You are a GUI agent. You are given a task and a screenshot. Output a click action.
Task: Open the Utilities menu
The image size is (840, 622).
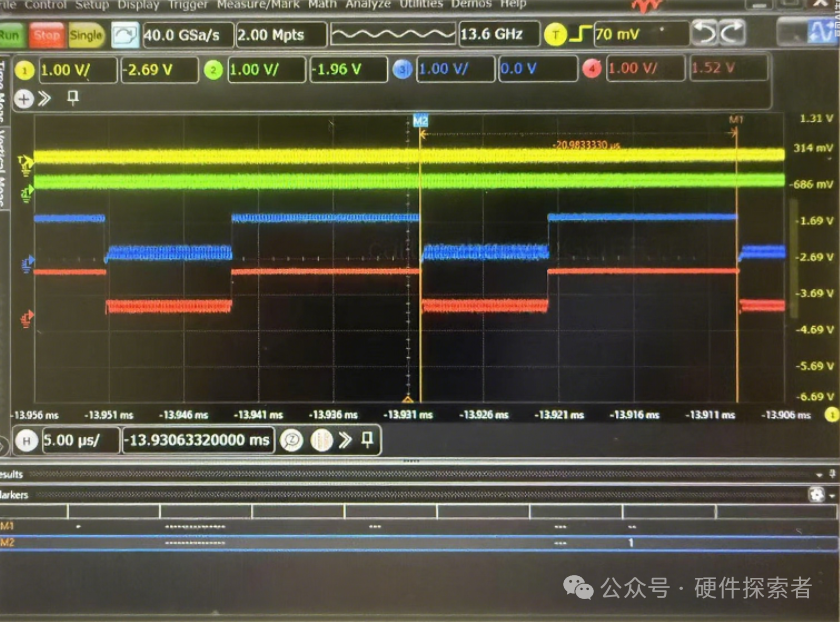421,4
